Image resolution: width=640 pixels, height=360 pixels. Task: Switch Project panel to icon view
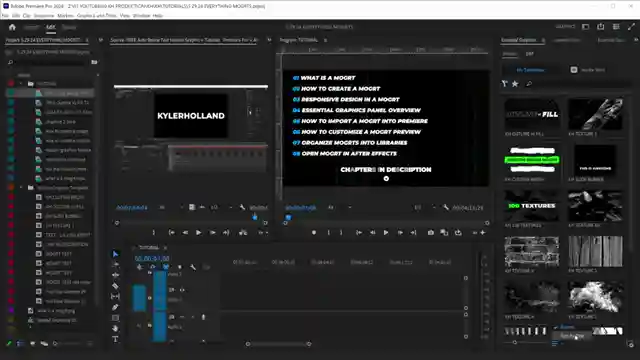click(x=33, y=344)
